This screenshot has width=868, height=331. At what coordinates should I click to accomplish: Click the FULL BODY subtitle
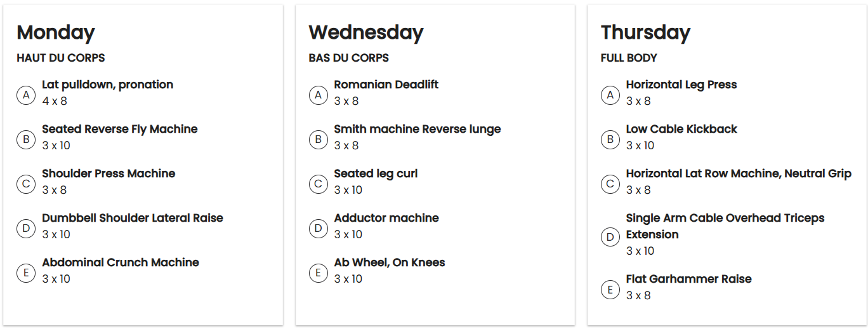click(629, 58)
